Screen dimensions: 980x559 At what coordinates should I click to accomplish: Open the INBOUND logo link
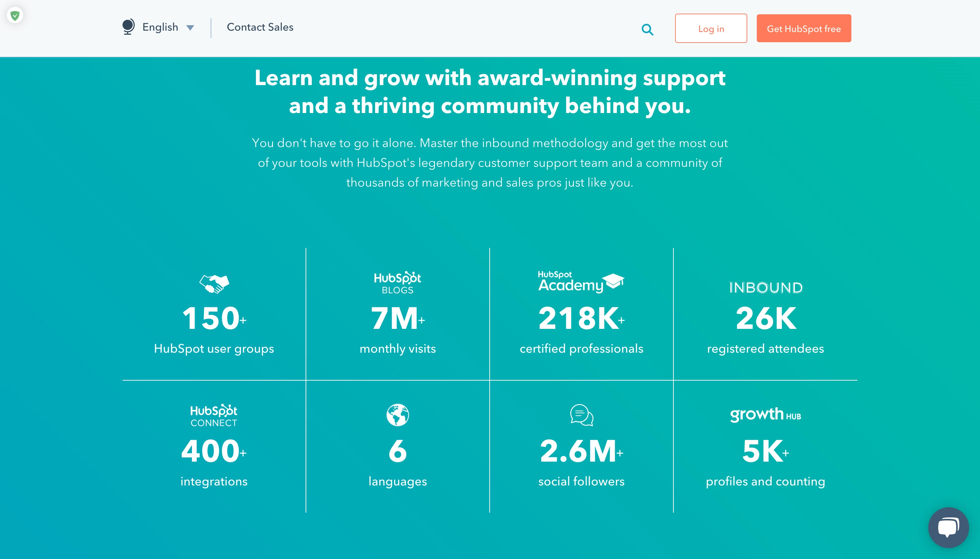pos(765,287)
